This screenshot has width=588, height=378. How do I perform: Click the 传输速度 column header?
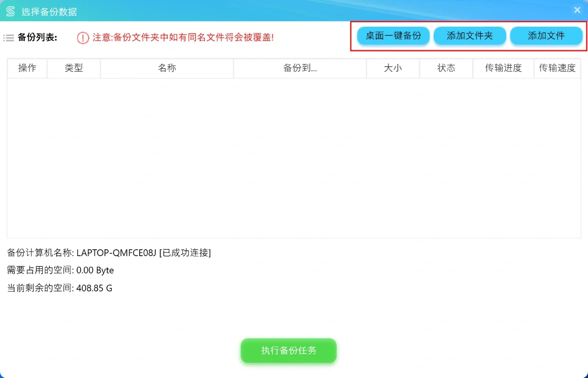(x=557, y=68)
